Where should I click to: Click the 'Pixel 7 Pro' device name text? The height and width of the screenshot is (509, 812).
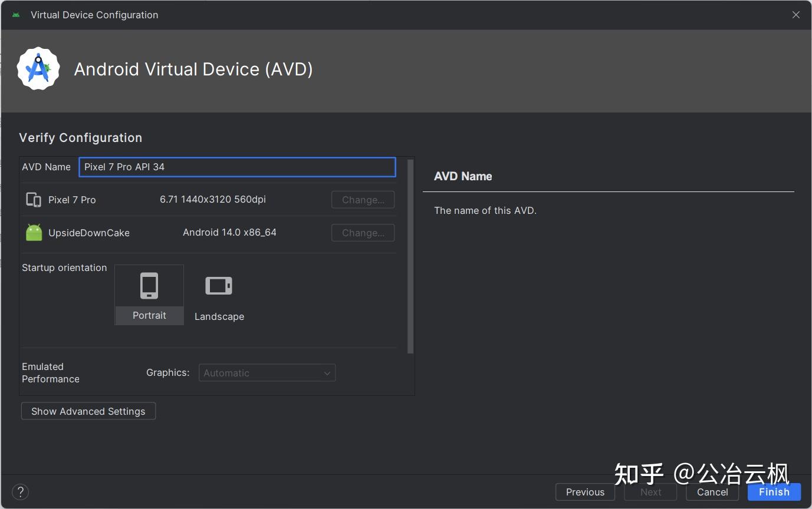tap(72, 200)
